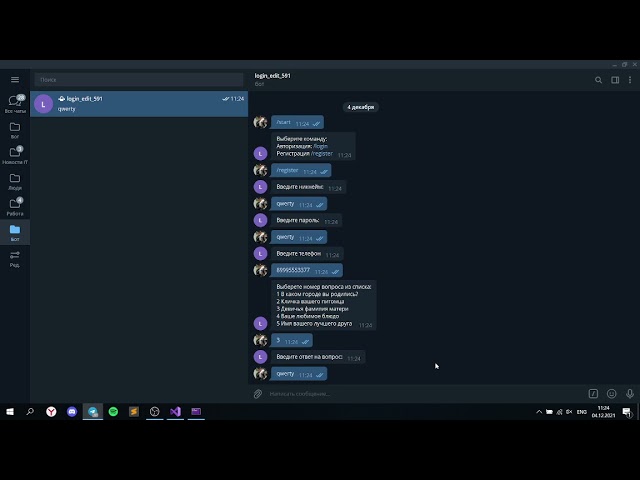Screen dimensions: 640x480
Task: Search within this chat using magnifier icon
Action: point(598,80)
